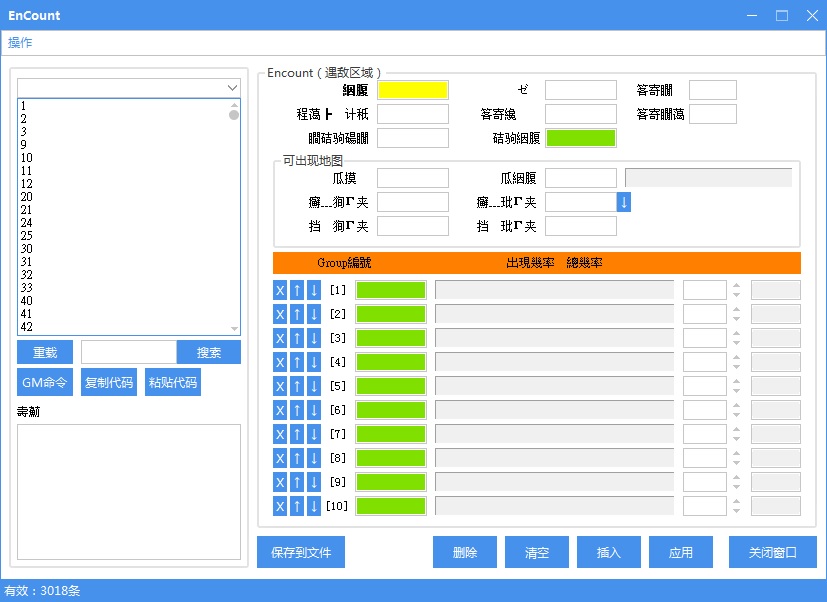The image size is (827, 602).
Task: Click the 复制代码 copy code button
Action: tap(109, 383)
